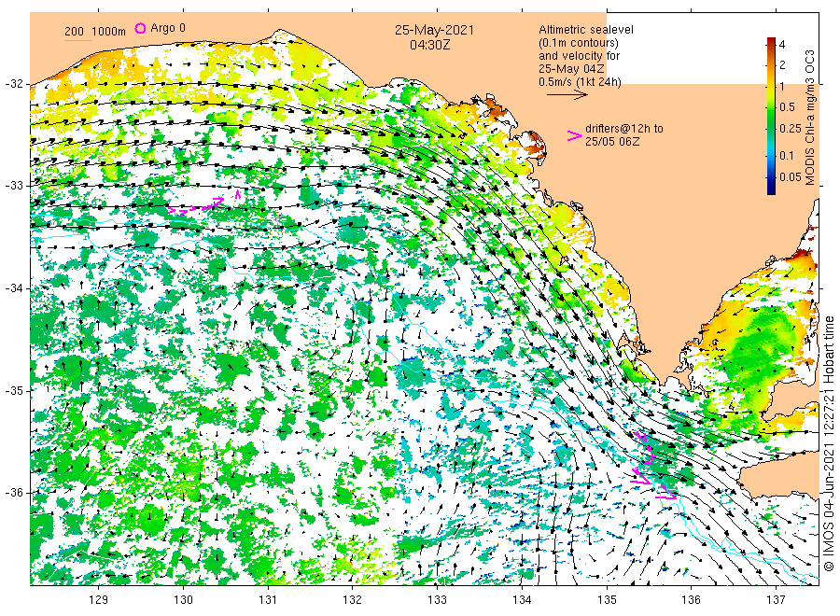This screenshot has width=840, height=616.
Task: Click the '(0.1m contours)' legend text
Action: 578,43
